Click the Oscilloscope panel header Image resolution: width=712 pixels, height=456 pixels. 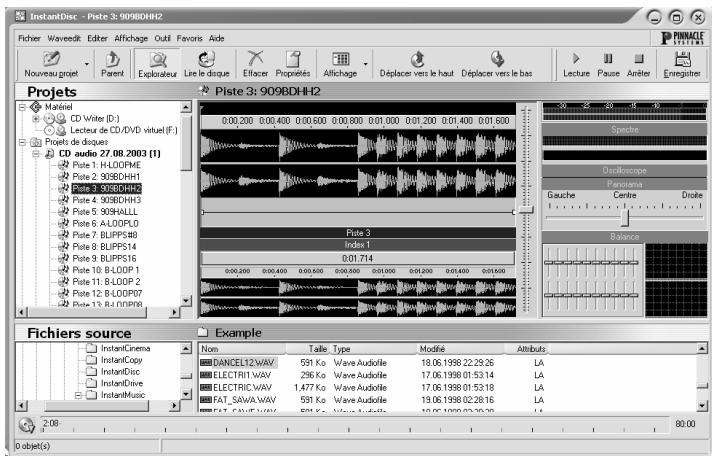[624, 171]
